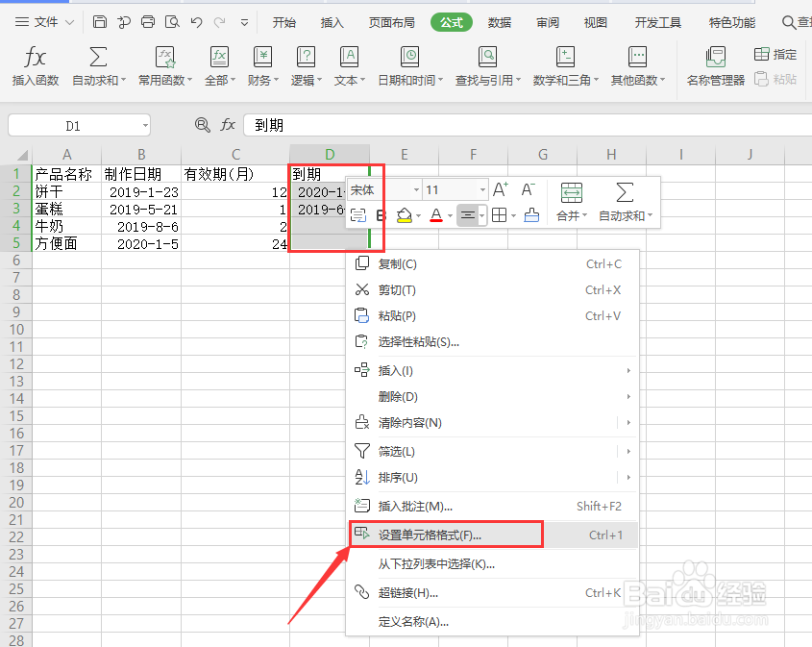Switch to the 开发工具 ribbon tab
812x647 pixels.
657,22
